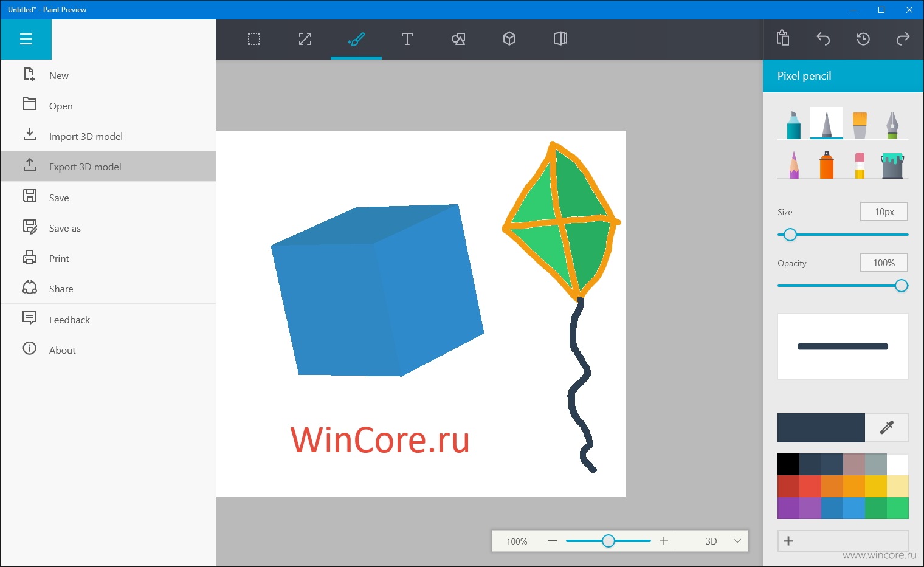Choose the black color swatch

[788, 465]
